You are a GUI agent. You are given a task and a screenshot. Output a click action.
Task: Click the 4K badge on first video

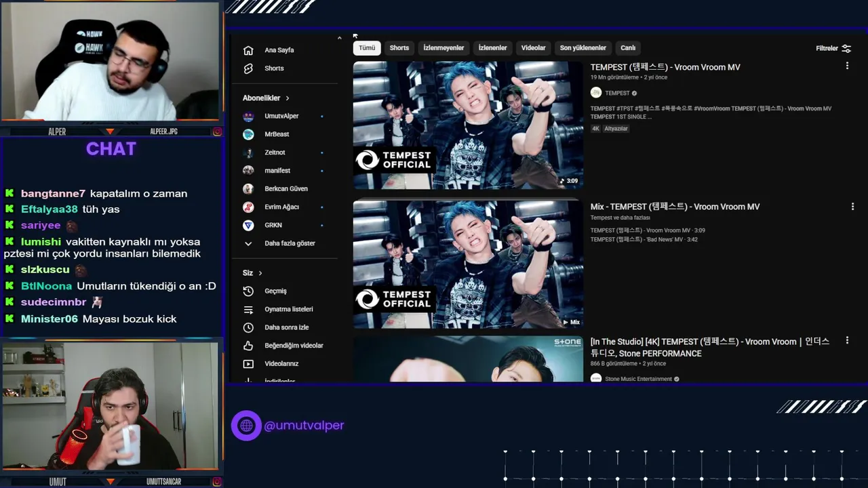595,129
